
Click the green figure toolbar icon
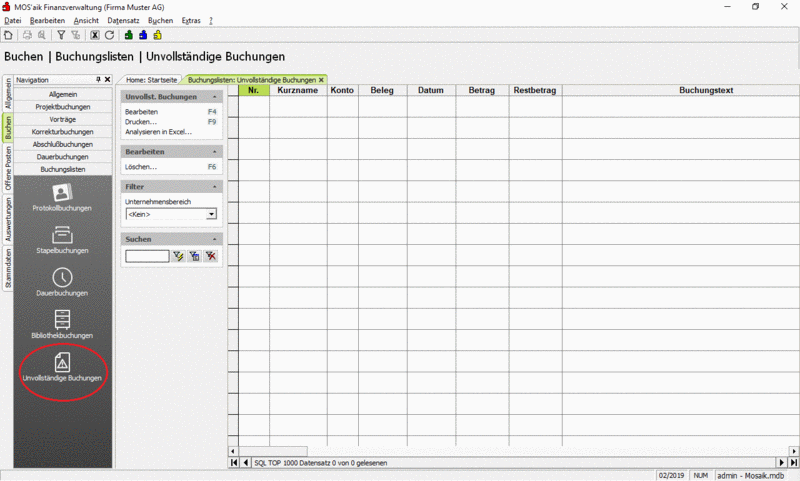pyautogui.click(x=129, y=35)
